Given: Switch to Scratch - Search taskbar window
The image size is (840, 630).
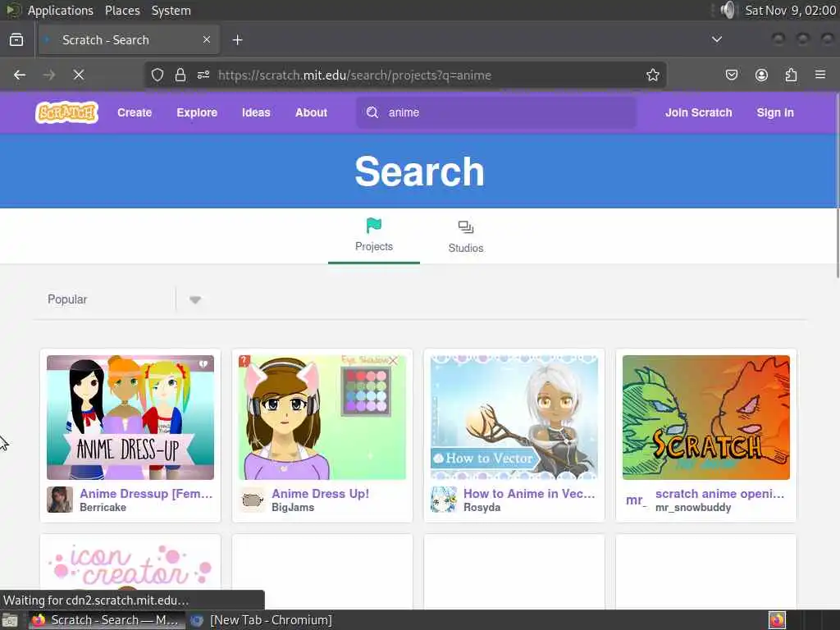Looking at the screenshot, I should pos(106,620).
